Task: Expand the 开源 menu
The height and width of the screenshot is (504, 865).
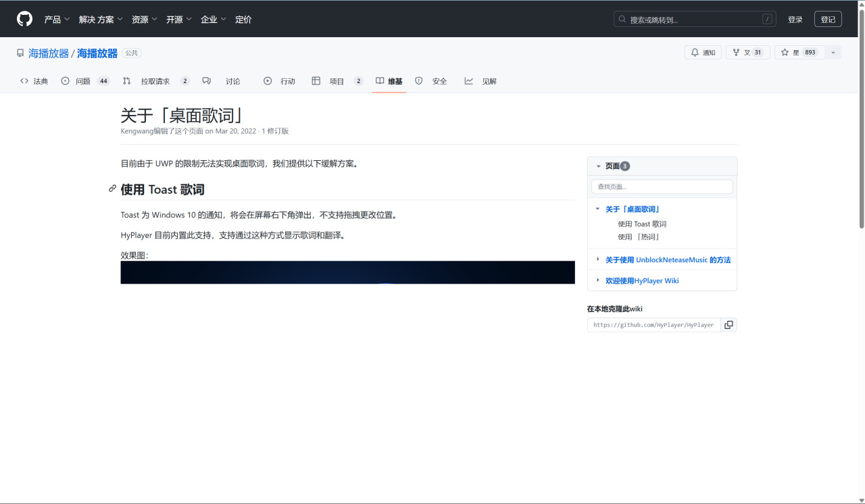Action: tap(179, 20)
